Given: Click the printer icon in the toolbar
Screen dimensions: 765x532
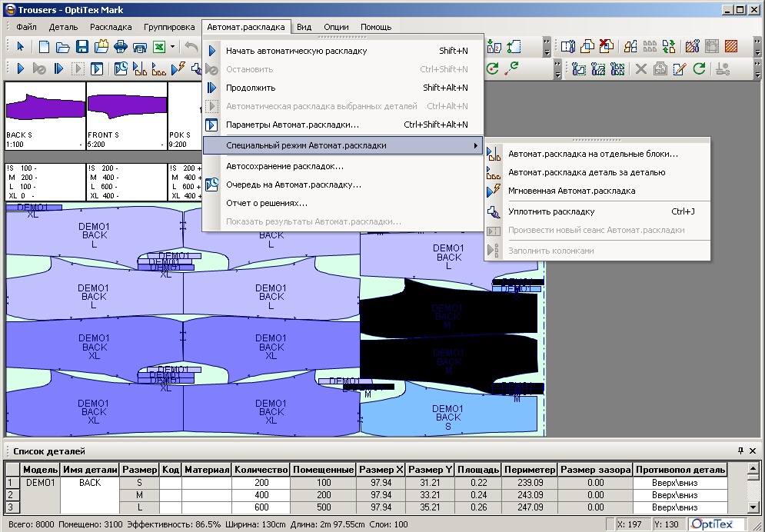Looking at the screenshot, I should click(121, 48).
